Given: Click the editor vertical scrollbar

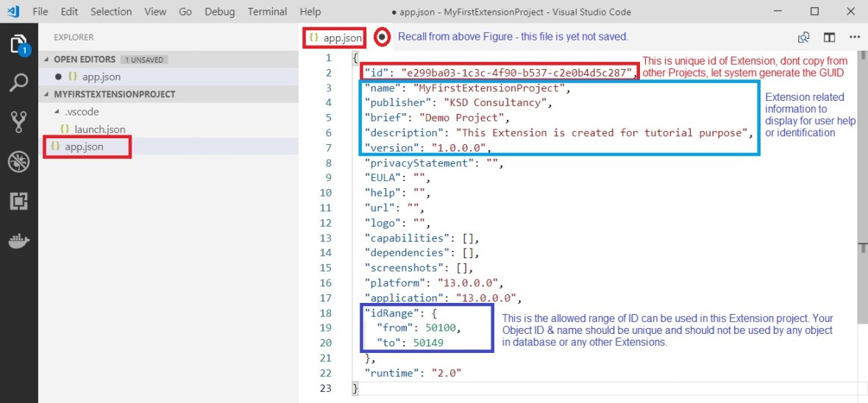Looking at the screenshot, I should pyautogui.click(x=862, y=221).
